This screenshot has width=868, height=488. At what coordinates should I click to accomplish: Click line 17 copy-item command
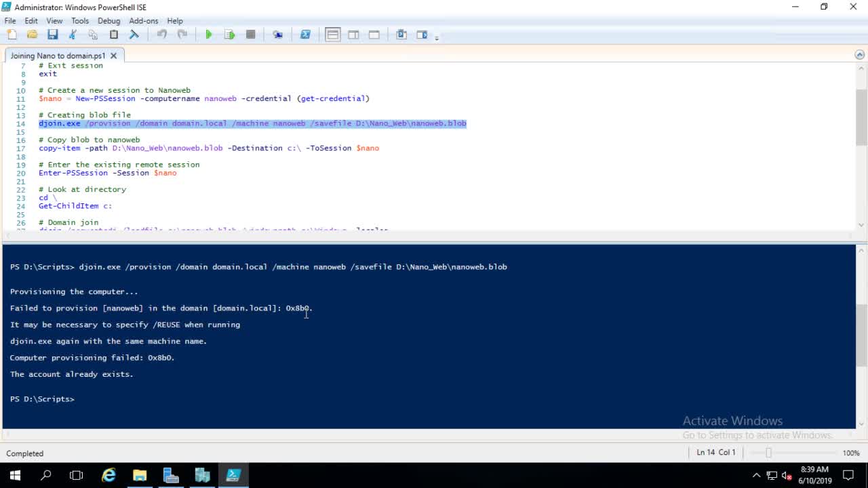point(209,148)
